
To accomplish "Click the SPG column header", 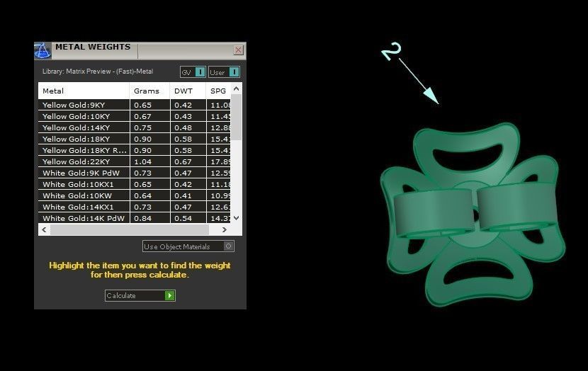I will 218,91.
